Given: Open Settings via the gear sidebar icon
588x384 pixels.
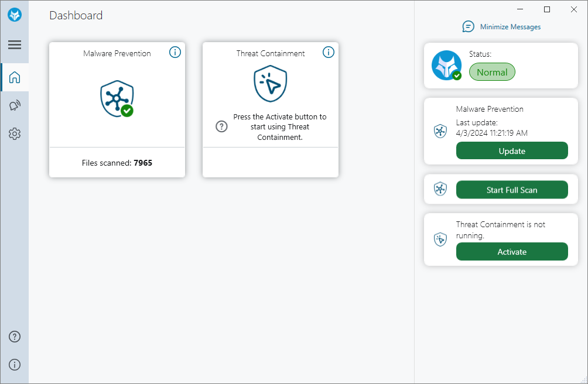Looking at the screenshot, I should coord(15,134).
